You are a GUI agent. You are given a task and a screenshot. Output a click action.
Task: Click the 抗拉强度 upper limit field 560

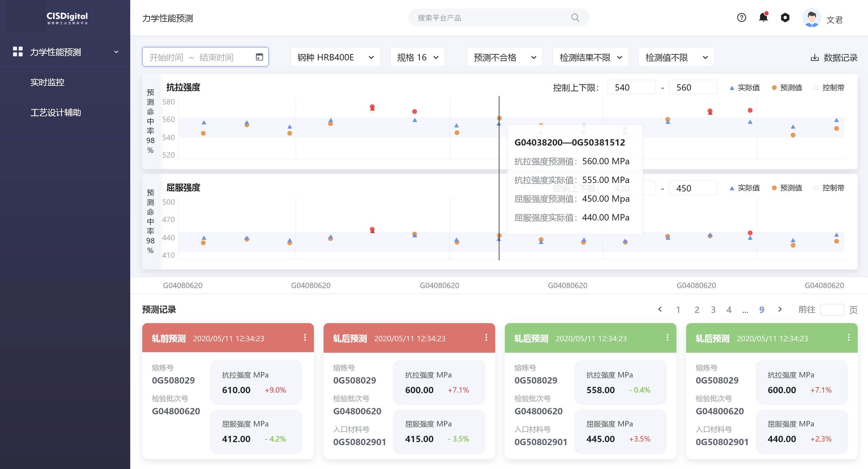pyautogui.click(x=692, y=88)
